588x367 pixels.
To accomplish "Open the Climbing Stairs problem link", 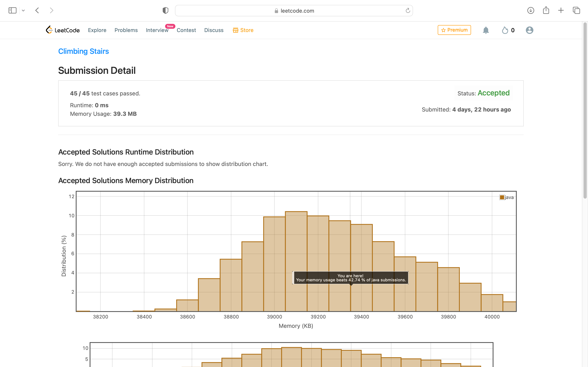I will click(83, 51).
